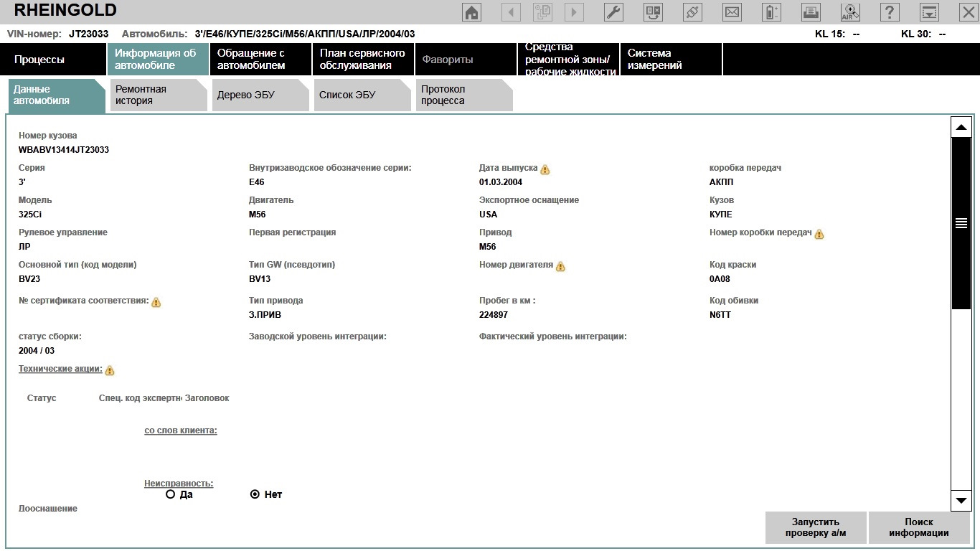Click the scrollbar down arrow
980x551 pixels.
click(x=961, y=499)
